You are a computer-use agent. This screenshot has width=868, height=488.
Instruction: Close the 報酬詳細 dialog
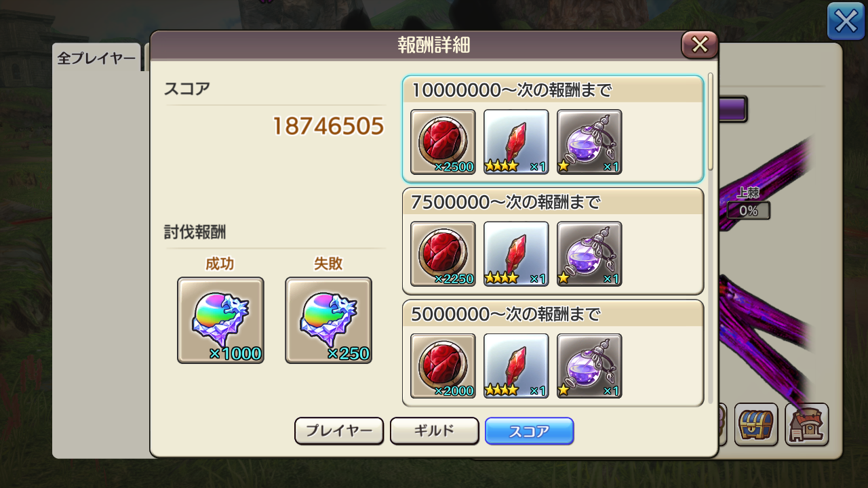(x=700, y=45)
